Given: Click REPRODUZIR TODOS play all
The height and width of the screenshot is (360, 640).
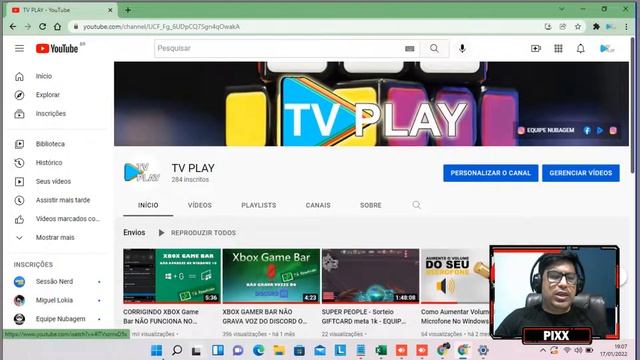Looking at the screenshot, I should pos(197,233).
